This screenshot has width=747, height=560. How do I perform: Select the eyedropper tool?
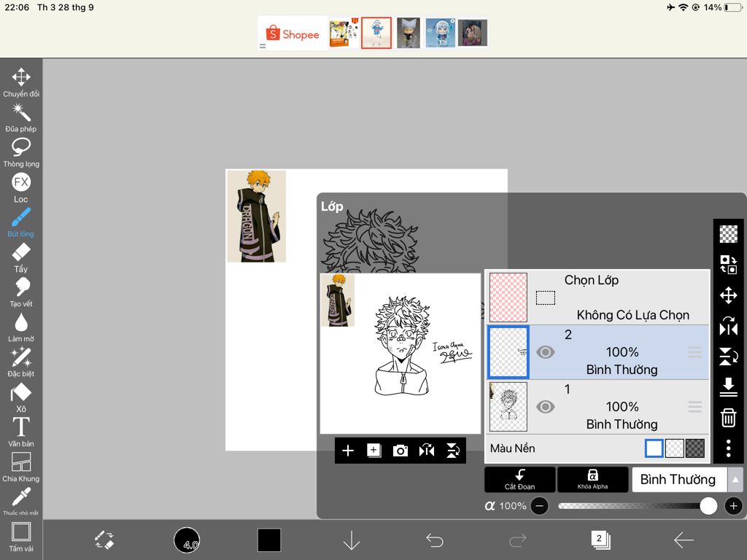click(x=21, y=501)
